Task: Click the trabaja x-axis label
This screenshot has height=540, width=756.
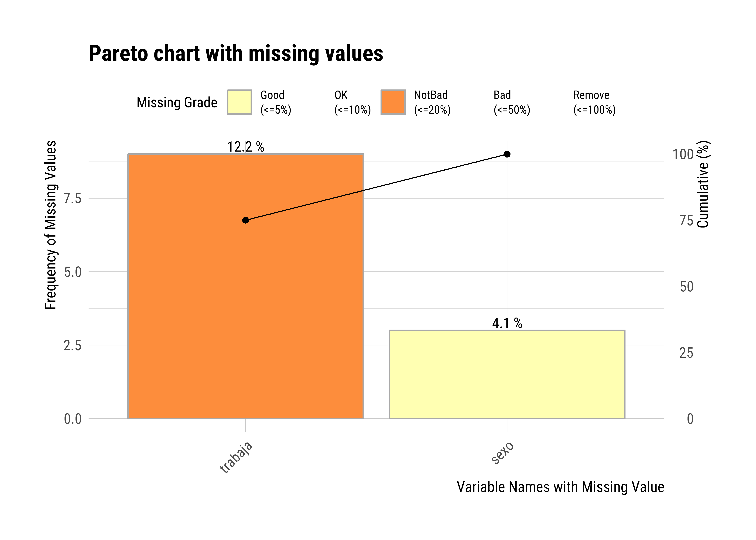Action: pyautogui.click(x=236, y=457)
